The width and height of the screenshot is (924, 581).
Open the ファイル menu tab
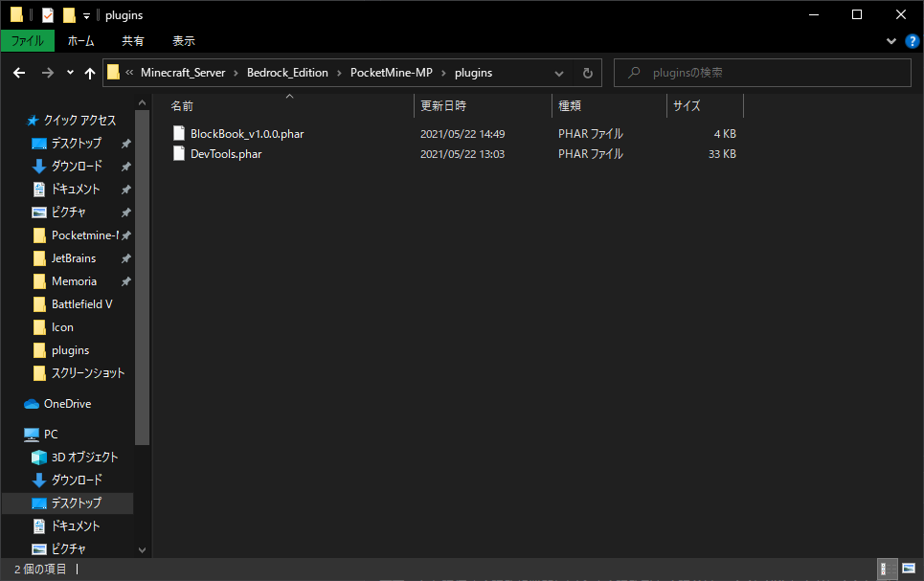pyautogui.click(x=28, y=41)
